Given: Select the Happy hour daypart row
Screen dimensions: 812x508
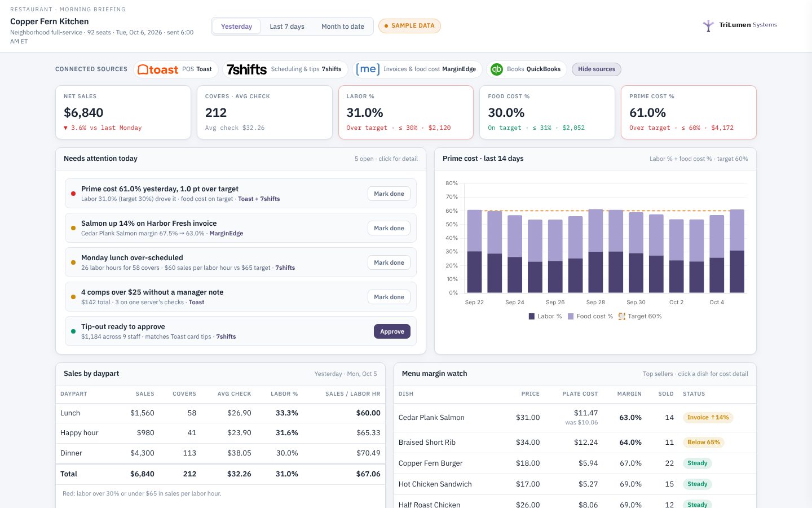Looking at the screenshot, I should [x=220, y=433].
